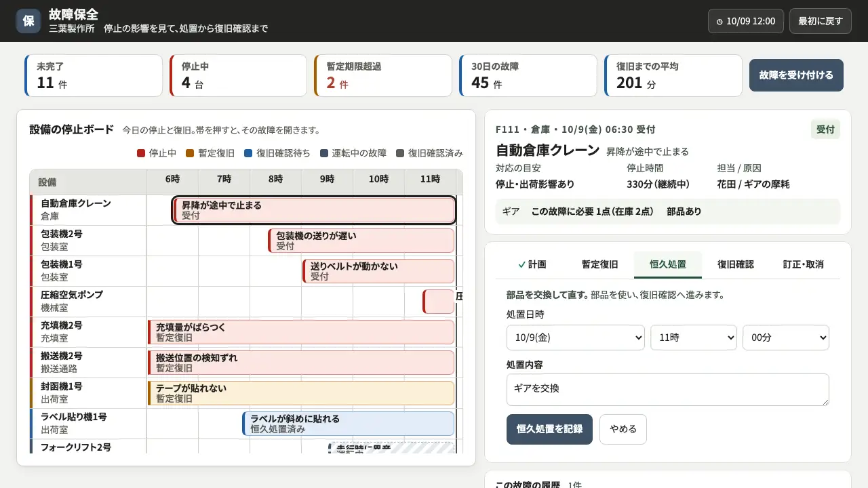This screenshot has width=868, height=488.
Task: Open the テープが貼れない fault bar
Action: 301,393
